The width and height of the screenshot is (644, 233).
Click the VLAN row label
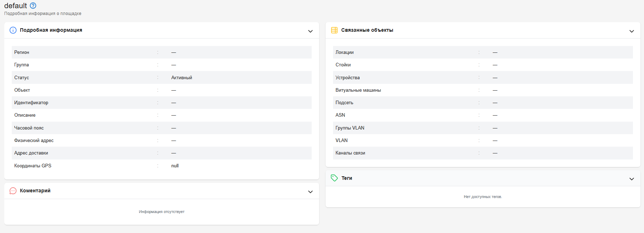tap(342, 140)
